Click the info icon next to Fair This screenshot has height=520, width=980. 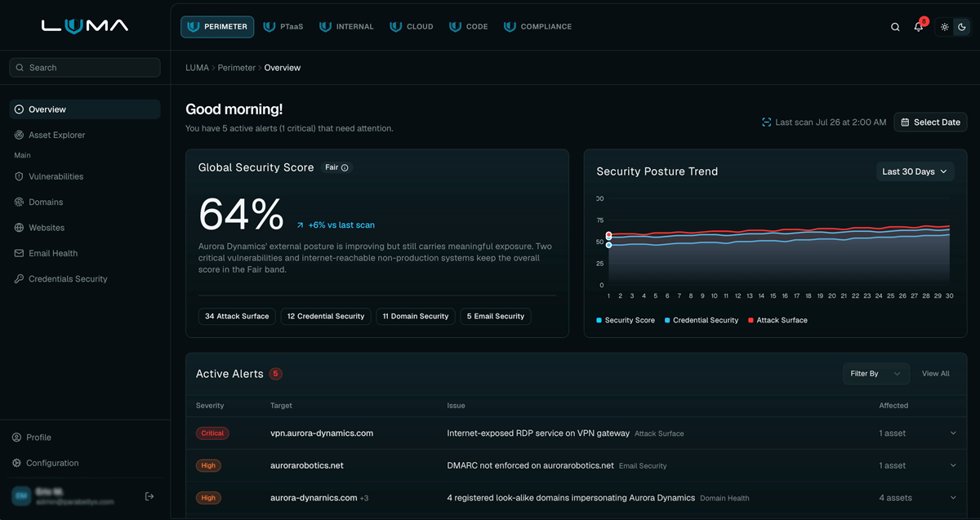pyautogui.click(x=345, y=168)
